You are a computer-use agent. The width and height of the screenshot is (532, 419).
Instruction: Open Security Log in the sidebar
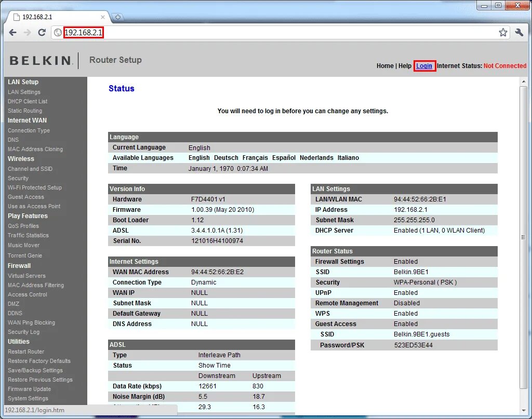coord(23,332)
